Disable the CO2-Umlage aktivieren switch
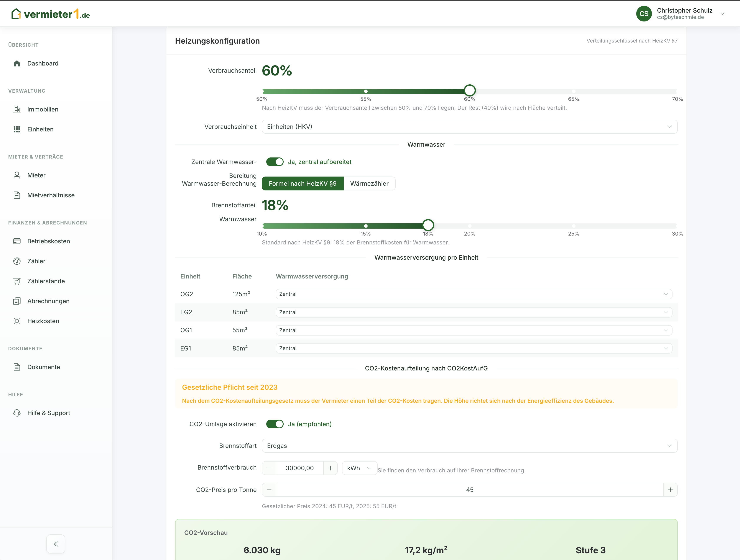 point(275,424)
